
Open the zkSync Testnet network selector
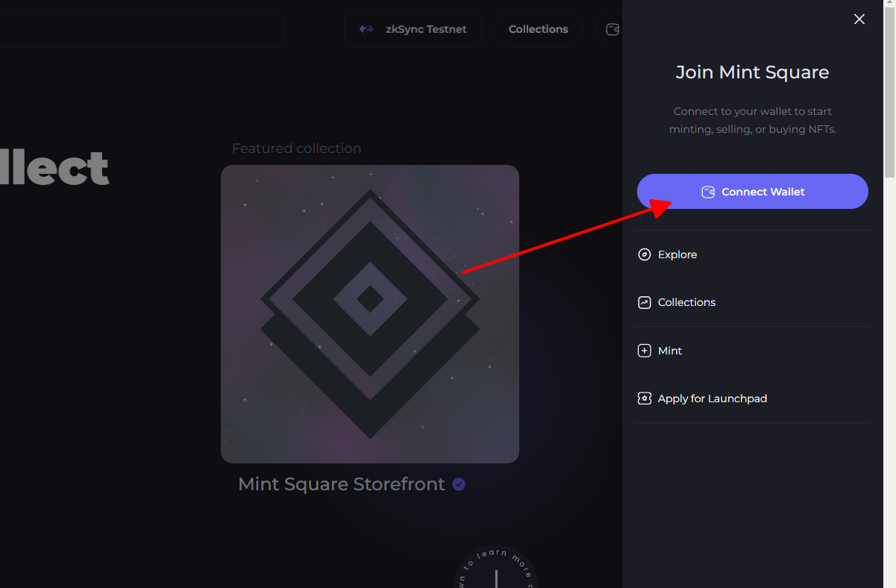413,30
